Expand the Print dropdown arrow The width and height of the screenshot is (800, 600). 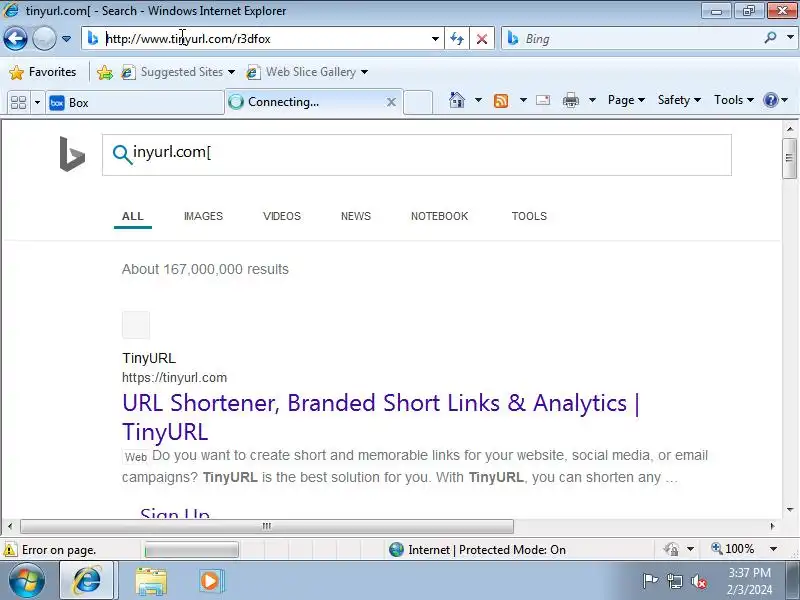[x=592, y=100]
